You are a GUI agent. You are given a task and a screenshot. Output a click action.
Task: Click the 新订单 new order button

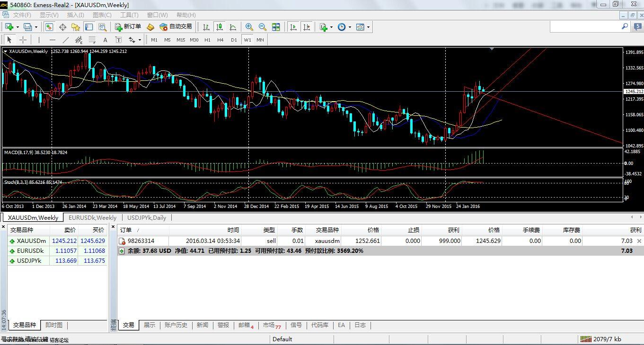(128, 27)
